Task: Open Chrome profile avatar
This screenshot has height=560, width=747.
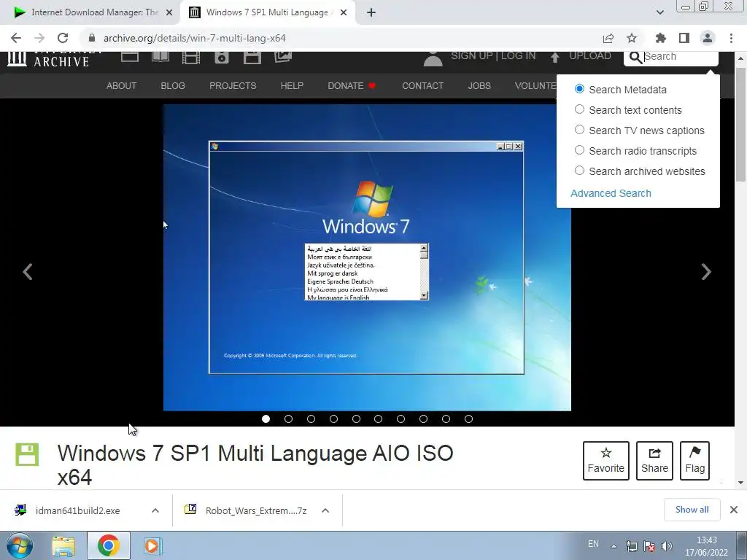Action: [x=708, y=38]
